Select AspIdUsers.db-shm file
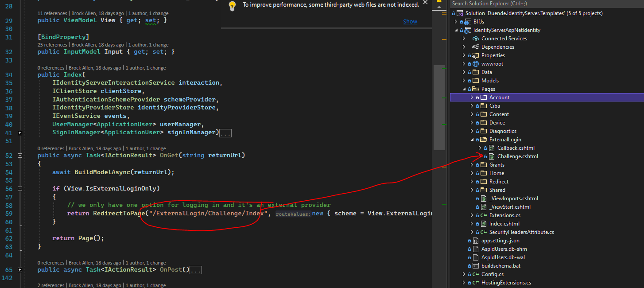The height and width of the screenshot is (288, 644). [504, 249]
